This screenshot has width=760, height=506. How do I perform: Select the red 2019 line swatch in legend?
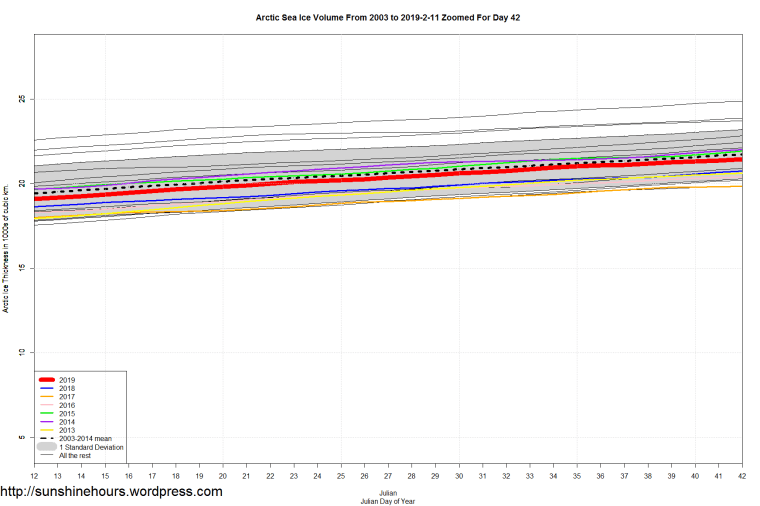[x=46, y=380]
